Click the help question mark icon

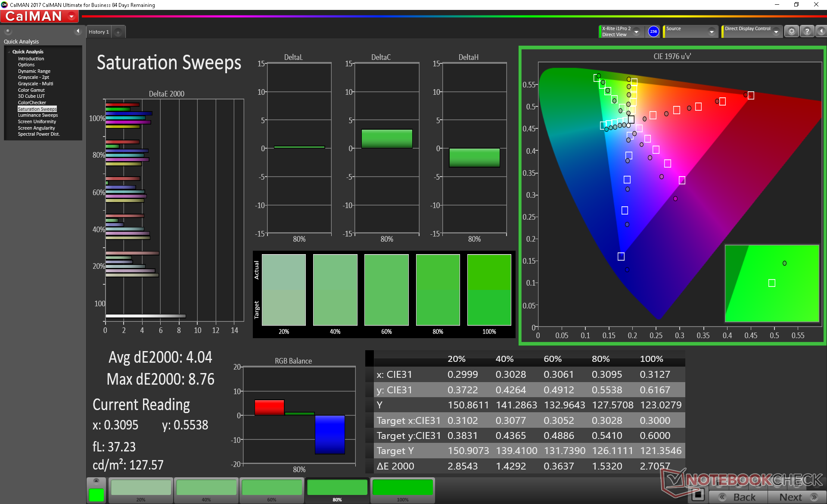[807, 31]
